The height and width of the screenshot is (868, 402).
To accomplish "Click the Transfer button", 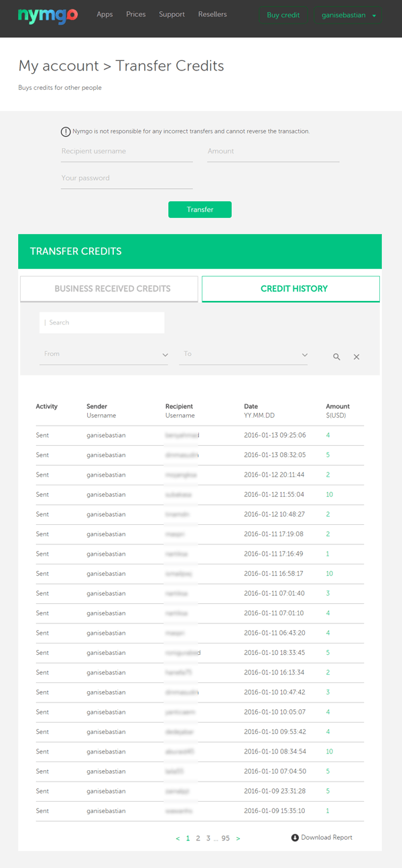I will click(200, 209).
